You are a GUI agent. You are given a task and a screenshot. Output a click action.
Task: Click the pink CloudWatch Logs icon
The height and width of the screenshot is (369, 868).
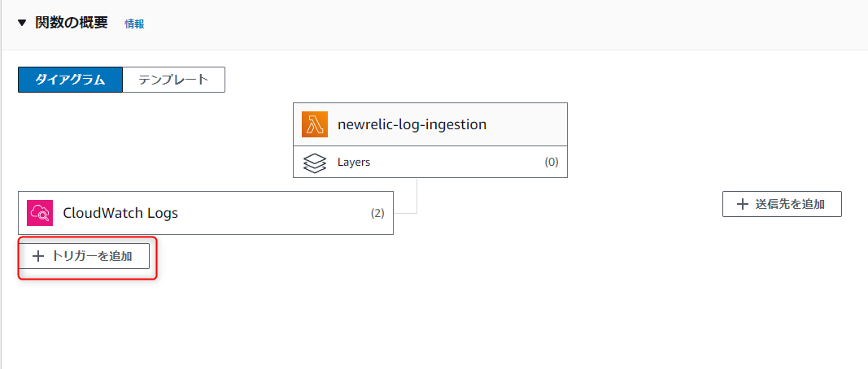click(40, 213)
